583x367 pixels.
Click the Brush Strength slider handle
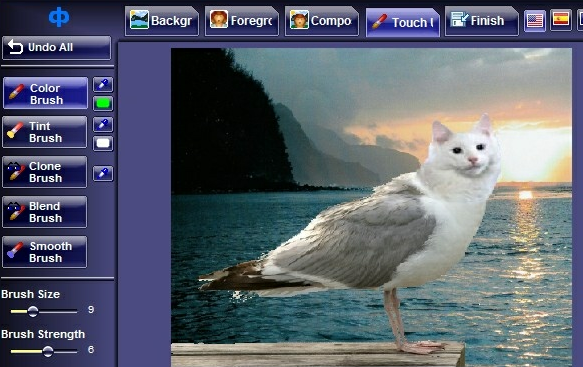pos(48,351)
